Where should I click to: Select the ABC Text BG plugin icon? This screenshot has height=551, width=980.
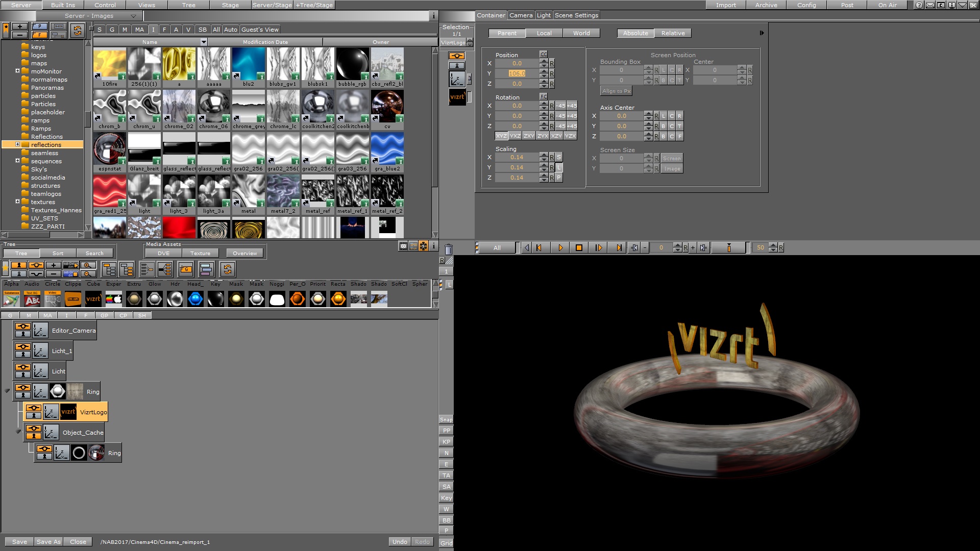point(32,299)
